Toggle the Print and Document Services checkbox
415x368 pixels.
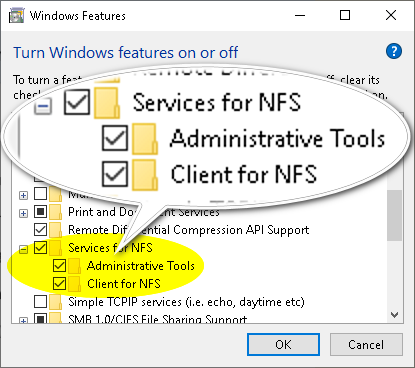pos(40,212)
